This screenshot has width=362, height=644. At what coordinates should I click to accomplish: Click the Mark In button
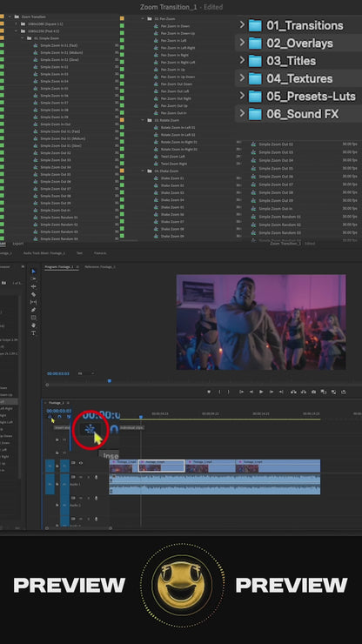pos(219,392)
